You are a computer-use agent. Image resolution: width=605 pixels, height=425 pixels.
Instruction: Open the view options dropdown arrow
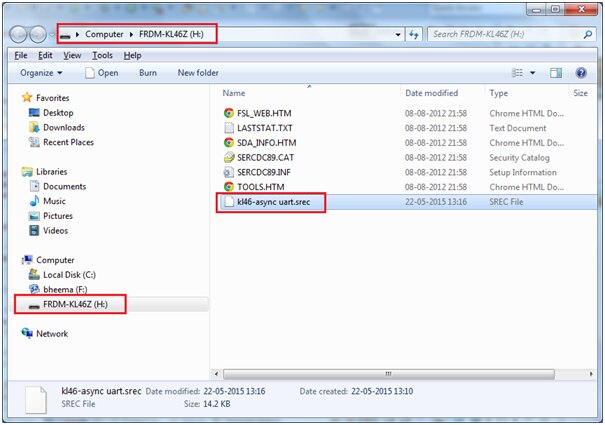(532, 73)
